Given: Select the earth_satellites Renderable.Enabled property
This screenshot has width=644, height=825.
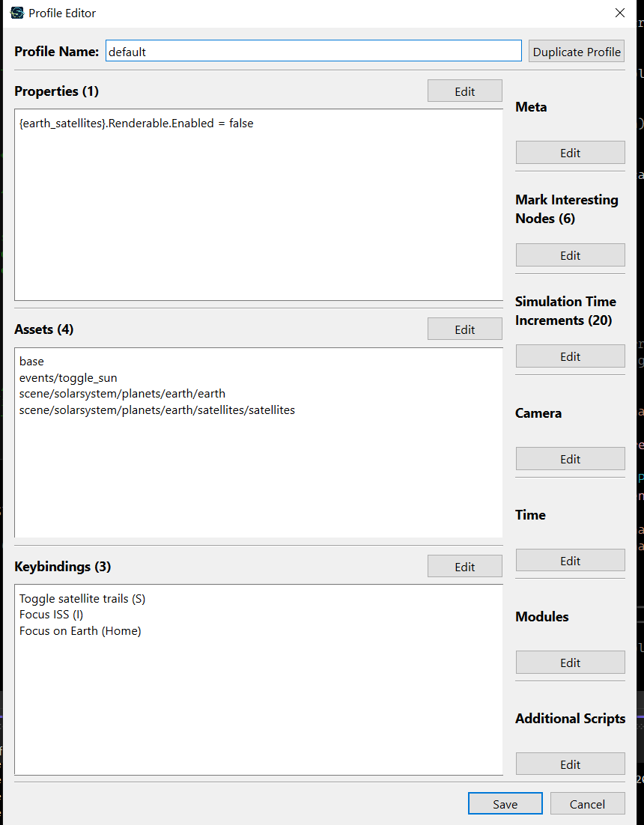Looking at the screenshot, I should pos(136,123).
